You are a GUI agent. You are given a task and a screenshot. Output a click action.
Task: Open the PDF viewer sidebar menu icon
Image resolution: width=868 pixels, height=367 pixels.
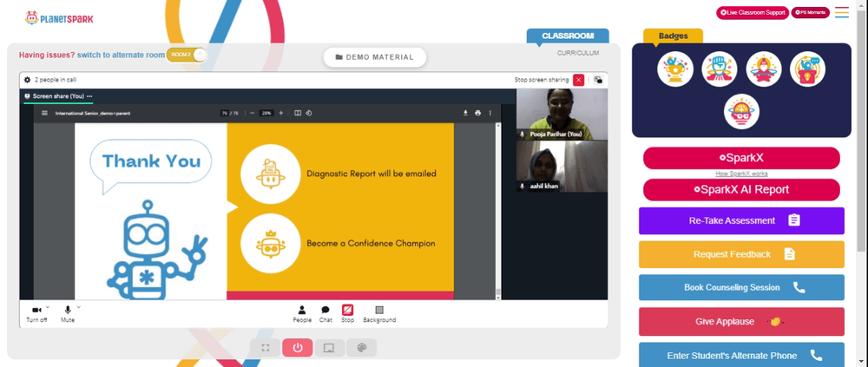[x=45, y=113]
